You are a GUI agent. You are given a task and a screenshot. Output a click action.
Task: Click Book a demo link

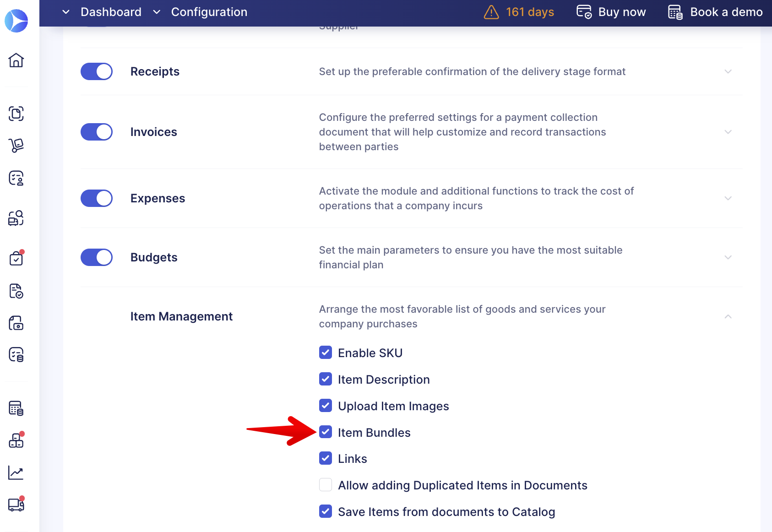tap(715, 12)
